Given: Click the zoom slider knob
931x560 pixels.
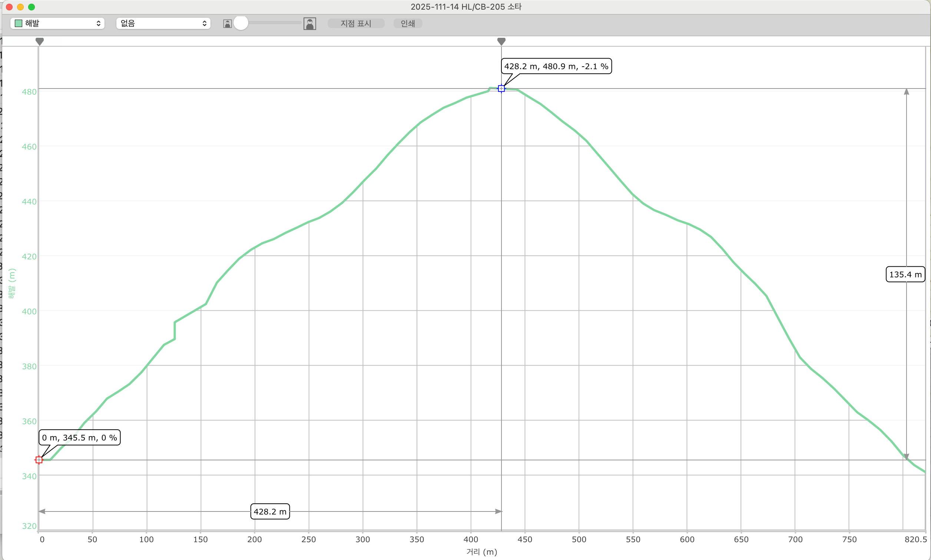Looking at the screenshot, I should [241, 23].
